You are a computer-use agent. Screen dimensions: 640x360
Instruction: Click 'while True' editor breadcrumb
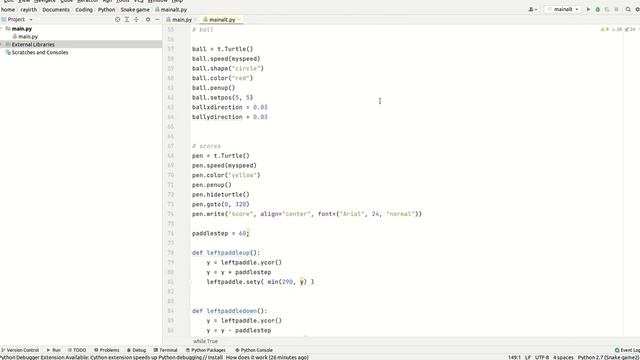coord(205,341)
